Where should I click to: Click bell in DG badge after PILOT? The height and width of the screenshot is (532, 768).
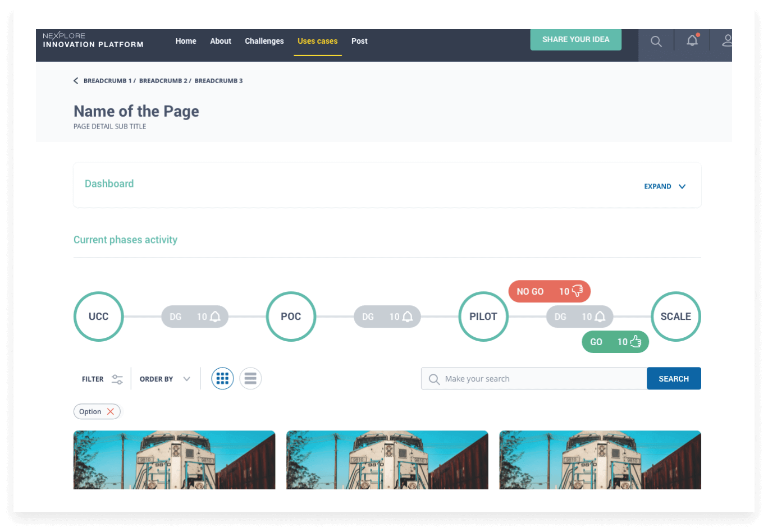pos(600,317)
